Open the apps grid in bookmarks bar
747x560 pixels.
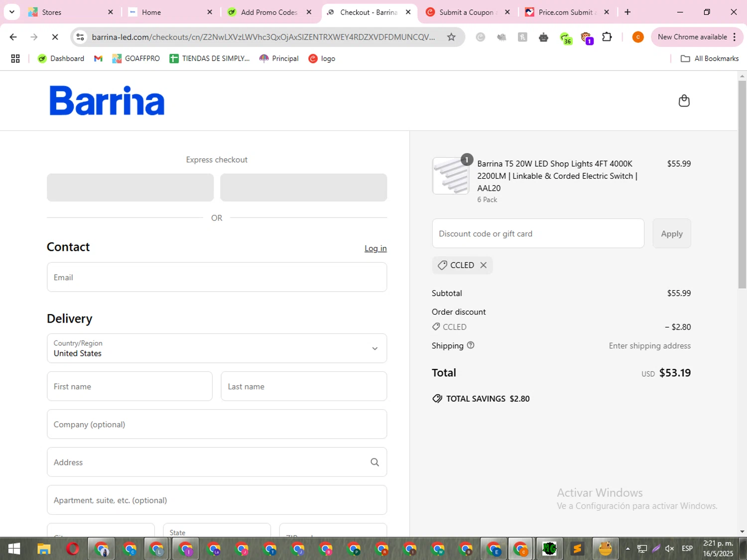(x=15, y=59)
